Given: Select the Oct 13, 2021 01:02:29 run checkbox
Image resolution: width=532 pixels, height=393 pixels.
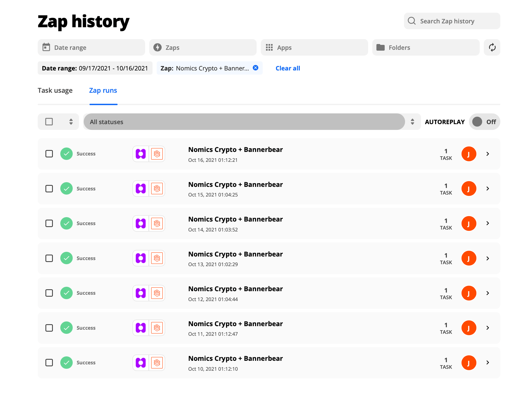Looking at the screenshot, I should pyautogui.click(x=49, y=258).
